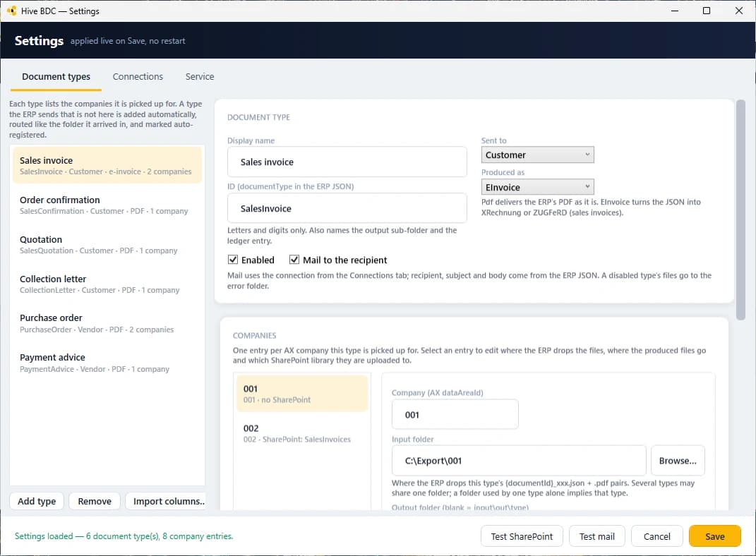
Task: Click the Test SharePoint button
Action: pos(522,536)
